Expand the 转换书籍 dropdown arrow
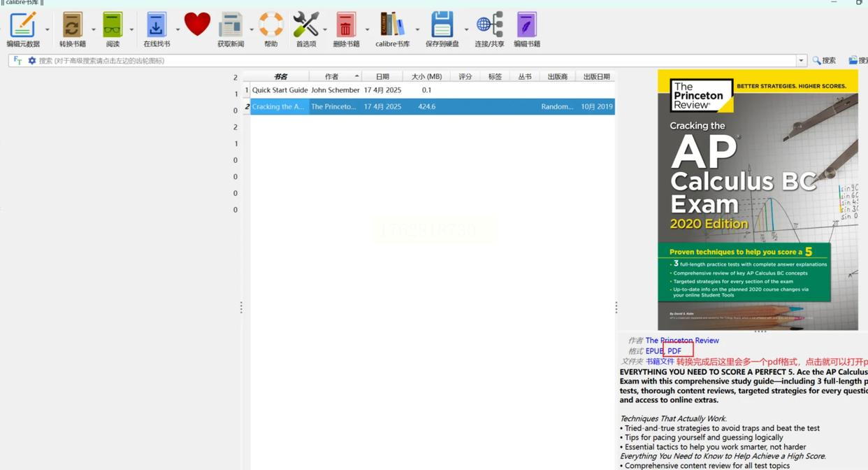The height and width of the screenshot is (470, 868). pos(94,29)
